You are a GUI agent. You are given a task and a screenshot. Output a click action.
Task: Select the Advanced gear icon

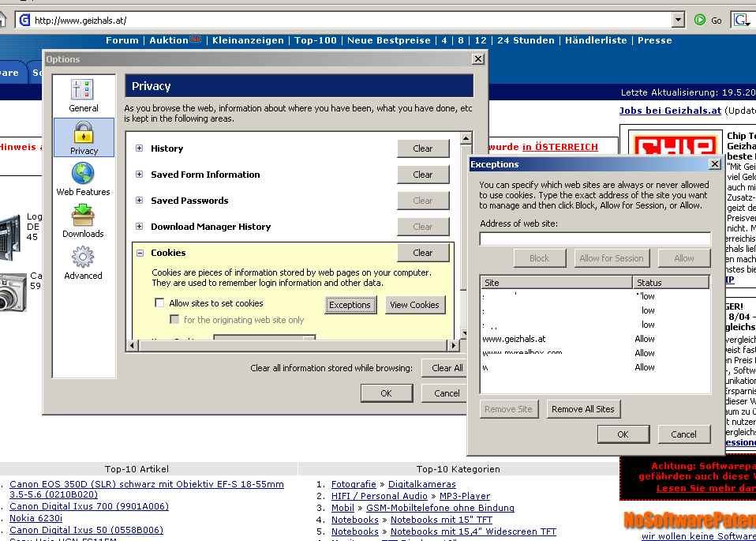83,258
